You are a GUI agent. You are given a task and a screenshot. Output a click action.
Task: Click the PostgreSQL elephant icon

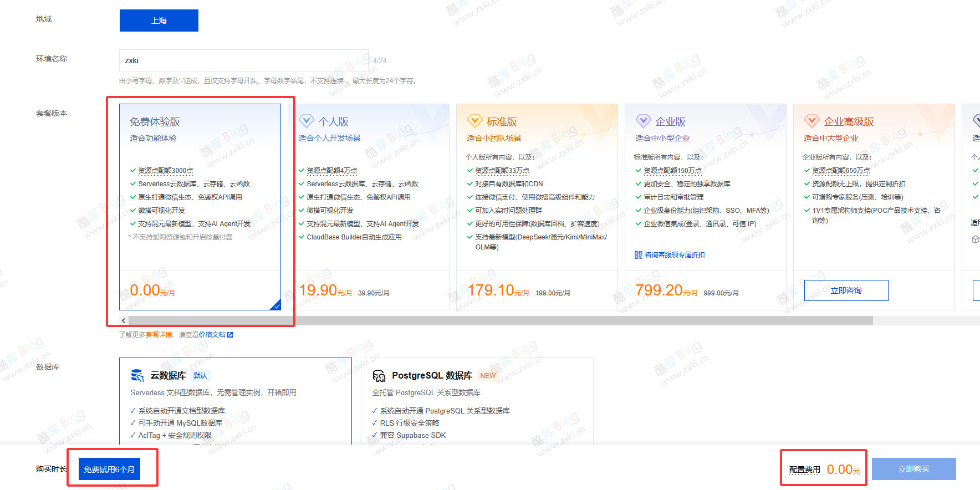click(379, 376)
